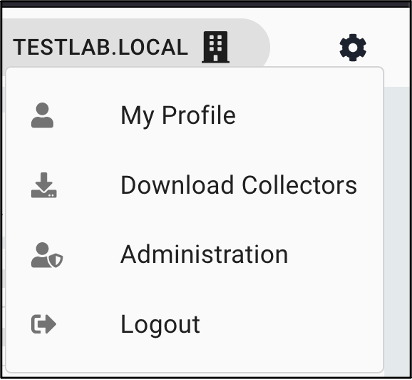Click the shield badge on the Administration icon
Viewport: 412px width, 380px height.
coord(57,260)
